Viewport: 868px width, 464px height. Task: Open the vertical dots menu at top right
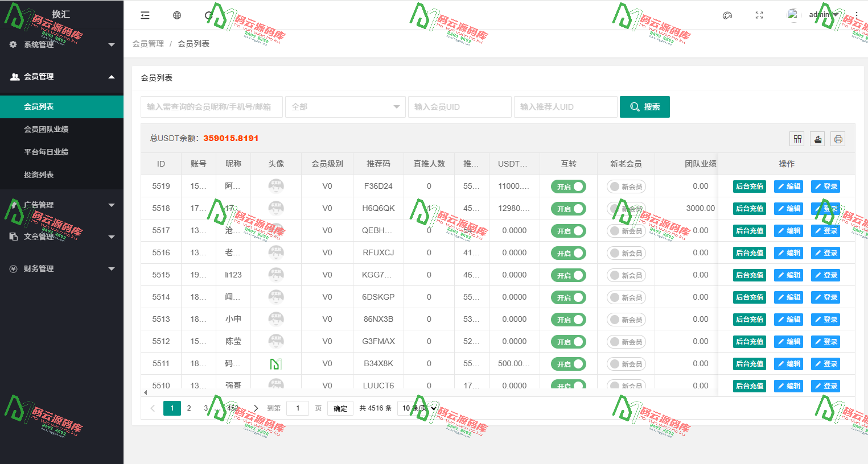coord(856,15)
